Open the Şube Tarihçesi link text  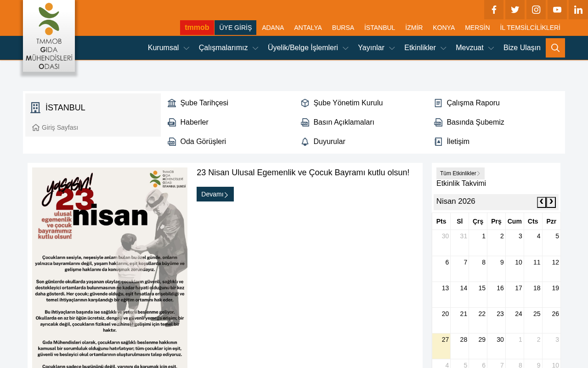[x=204, y=103]
